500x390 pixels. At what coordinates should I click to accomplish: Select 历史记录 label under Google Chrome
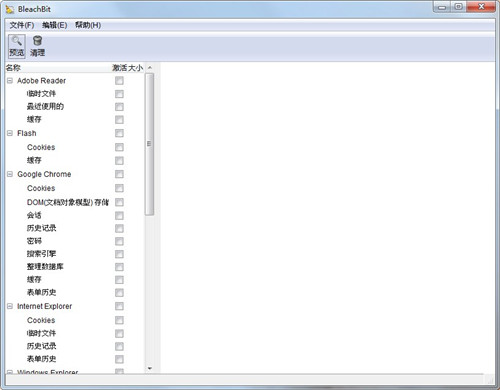point(41,228)
